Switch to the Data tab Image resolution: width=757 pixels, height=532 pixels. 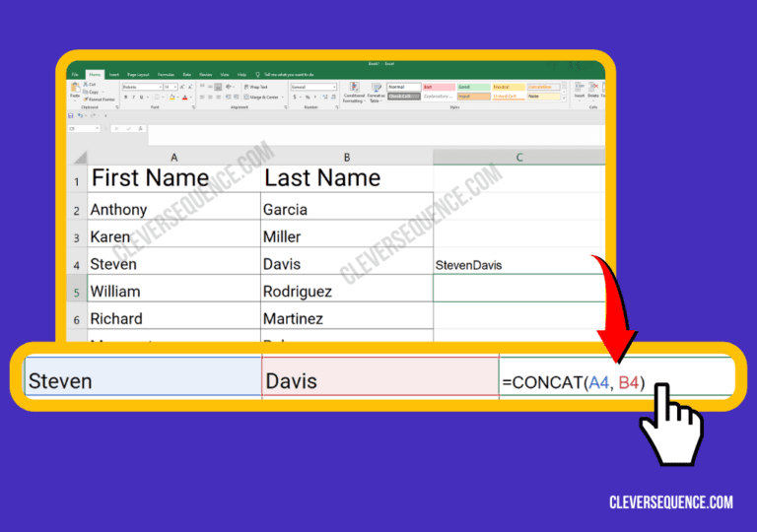tap(187, 75)
